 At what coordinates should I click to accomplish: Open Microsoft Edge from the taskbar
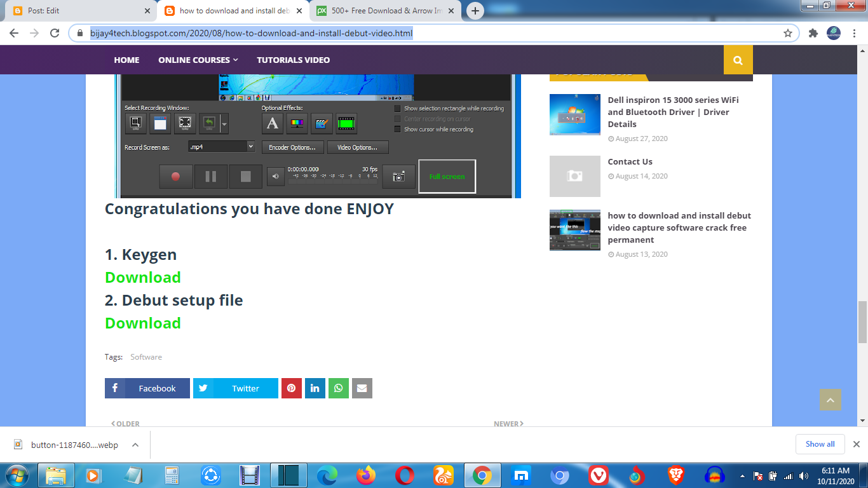327,475
